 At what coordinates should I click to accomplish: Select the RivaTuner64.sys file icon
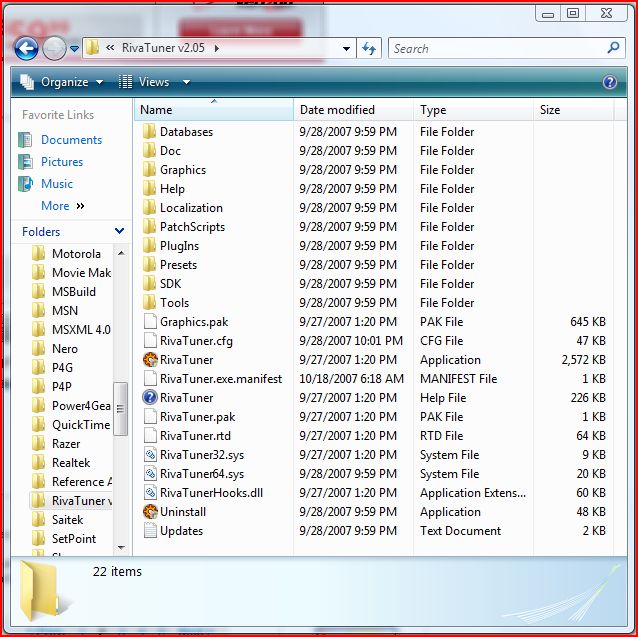click(150, 473)
